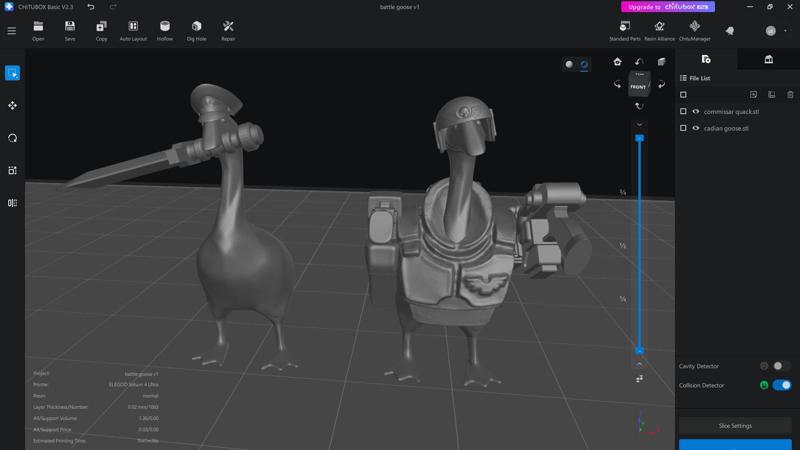Delete selected files with trash icon
This screenshot has width=800, height=450.
pyautogui.click(x=790, y=94)
